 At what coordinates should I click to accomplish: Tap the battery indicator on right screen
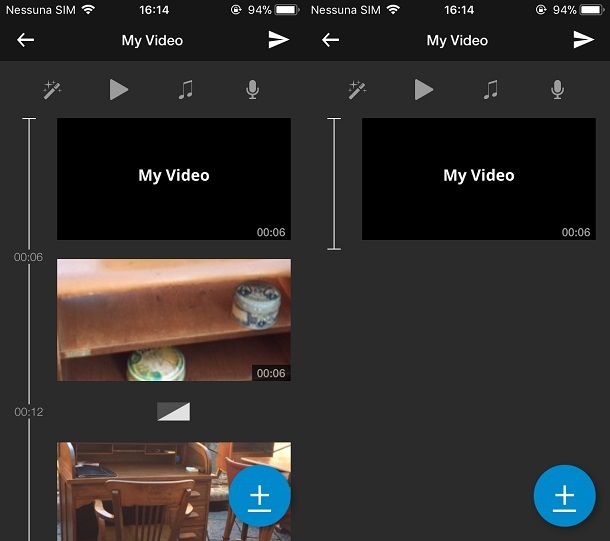point(592,10)
